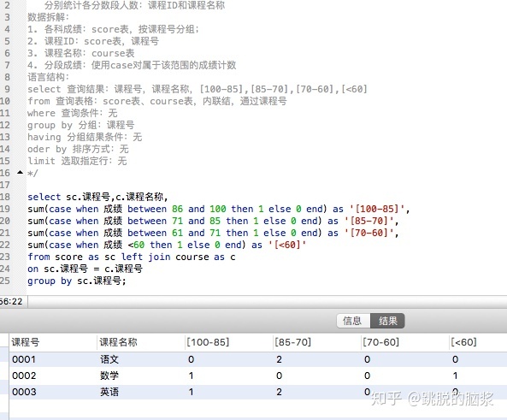Click the 'group by sc.课程号;' line
Image resolution: width=507 pixels, height=420 pixels.
pos(77,281)
